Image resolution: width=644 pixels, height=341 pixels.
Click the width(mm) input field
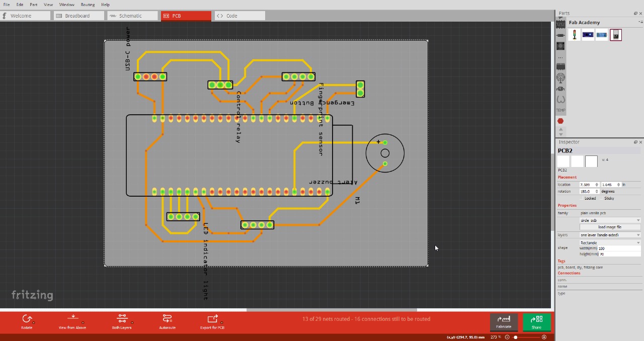[619, 248]
